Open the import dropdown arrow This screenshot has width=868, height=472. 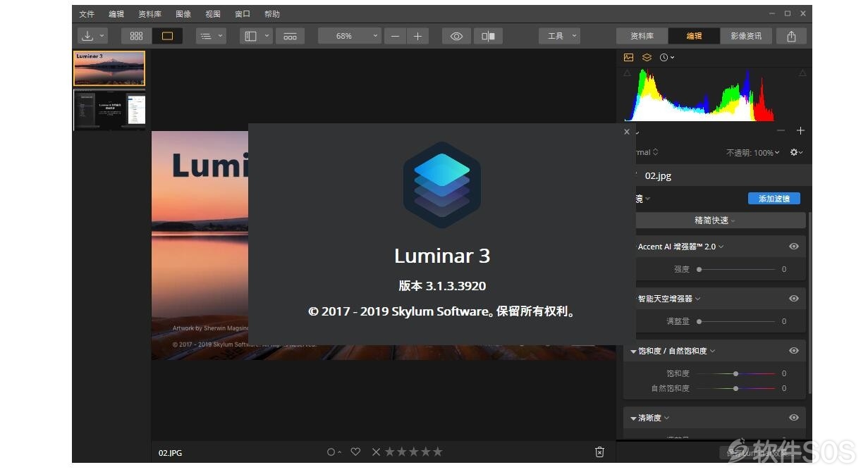pos(102,36)
